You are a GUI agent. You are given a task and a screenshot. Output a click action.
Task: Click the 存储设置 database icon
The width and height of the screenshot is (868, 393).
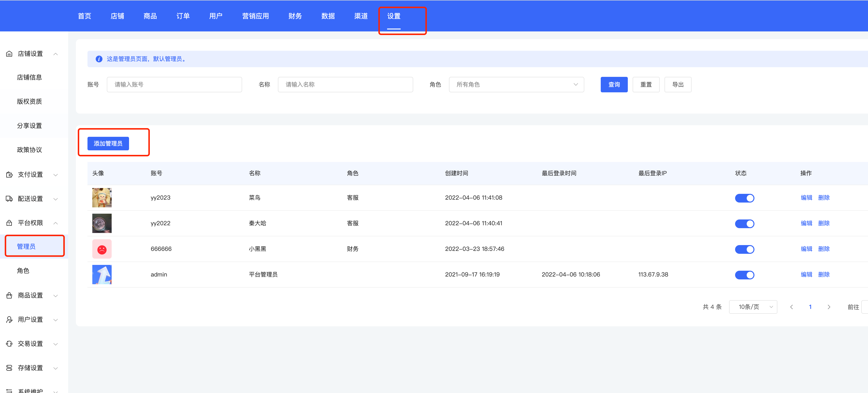tap(9, 368)
